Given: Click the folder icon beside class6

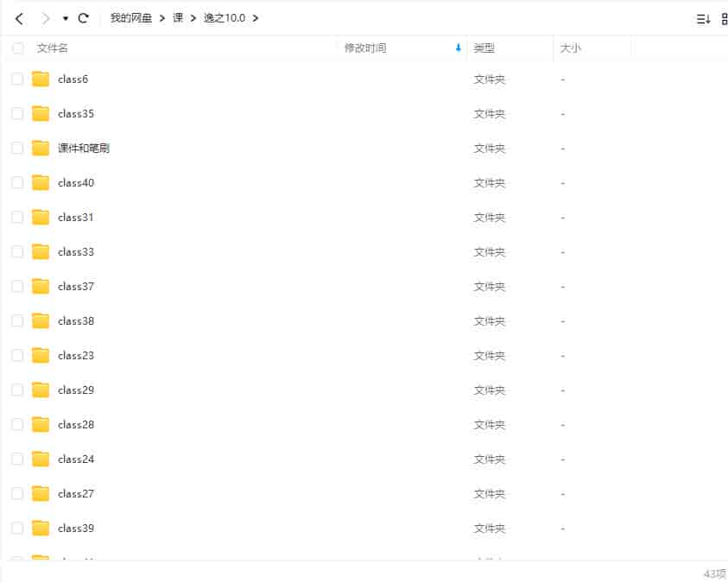Looking at the screenshot, I should tap(40, 79).
